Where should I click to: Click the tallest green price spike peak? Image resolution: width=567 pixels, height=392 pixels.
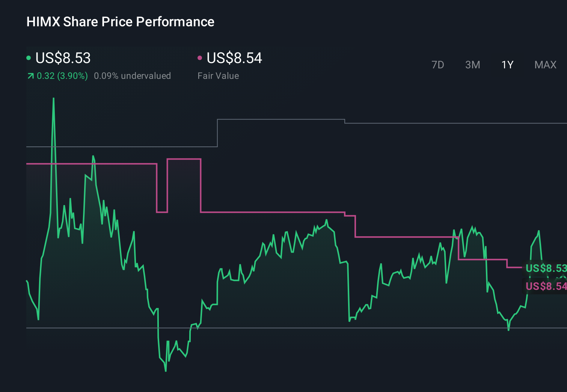[x=54, y=99]
